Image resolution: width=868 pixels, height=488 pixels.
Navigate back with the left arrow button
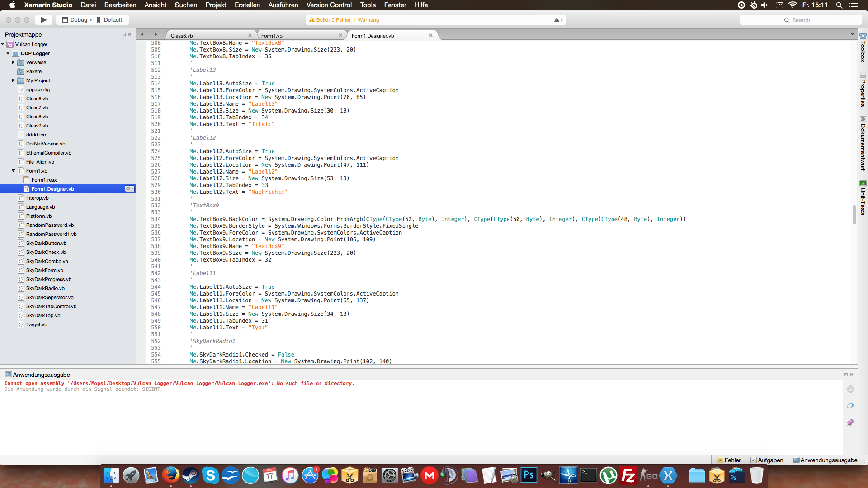[x=142, y=35]
